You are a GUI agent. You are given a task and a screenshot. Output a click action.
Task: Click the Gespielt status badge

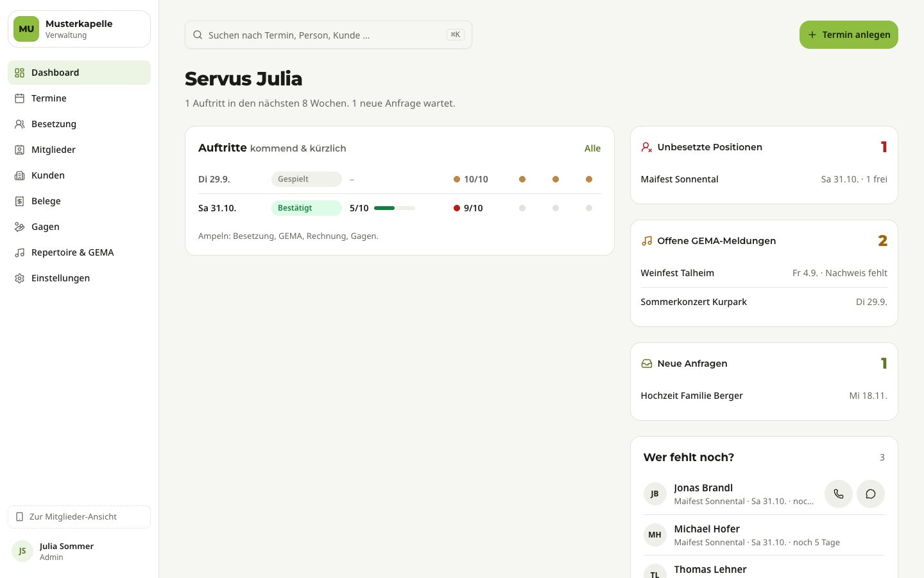[x=306, y=179]
